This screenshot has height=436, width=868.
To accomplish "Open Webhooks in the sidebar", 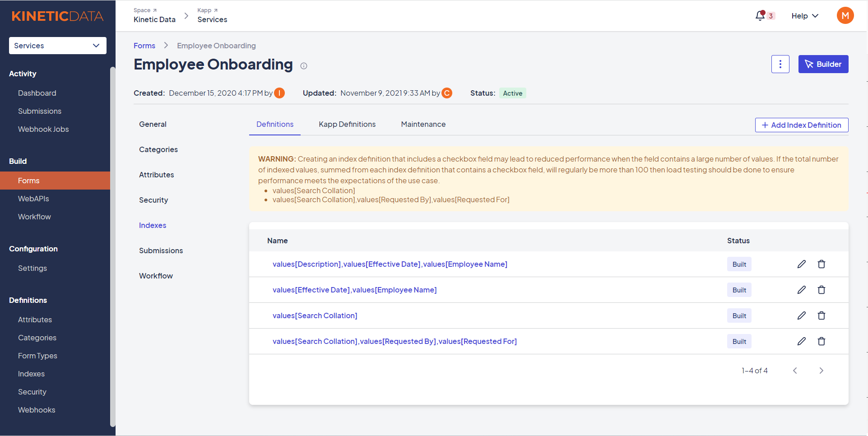I will click(x=37, y=410).
